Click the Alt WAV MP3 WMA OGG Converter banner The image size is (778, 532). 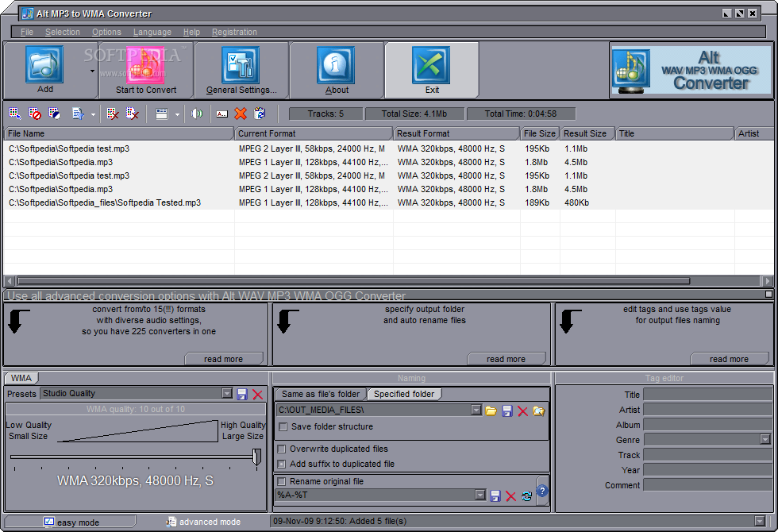point(691,70)
